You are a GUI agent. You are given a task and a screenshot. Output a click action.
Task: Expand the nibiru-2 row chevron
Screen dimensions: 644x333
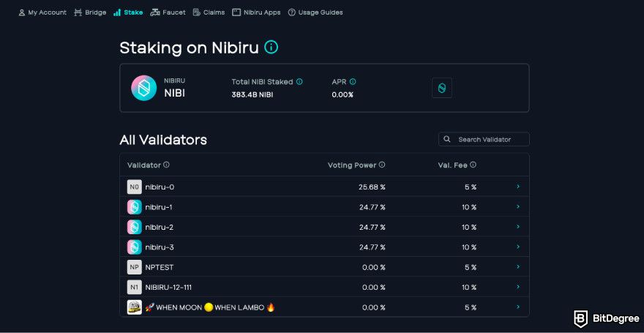(x=518, y=227)
